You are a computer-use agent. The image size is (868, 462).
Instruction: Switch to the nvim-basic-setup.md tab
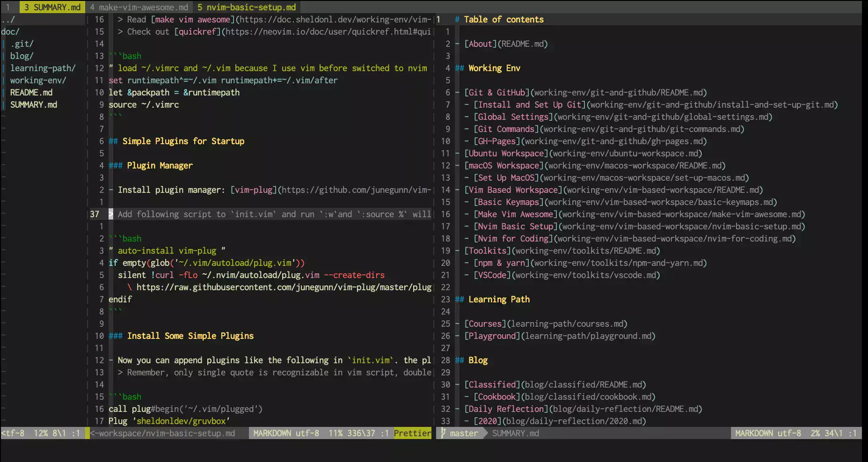(x=247, y=7)
